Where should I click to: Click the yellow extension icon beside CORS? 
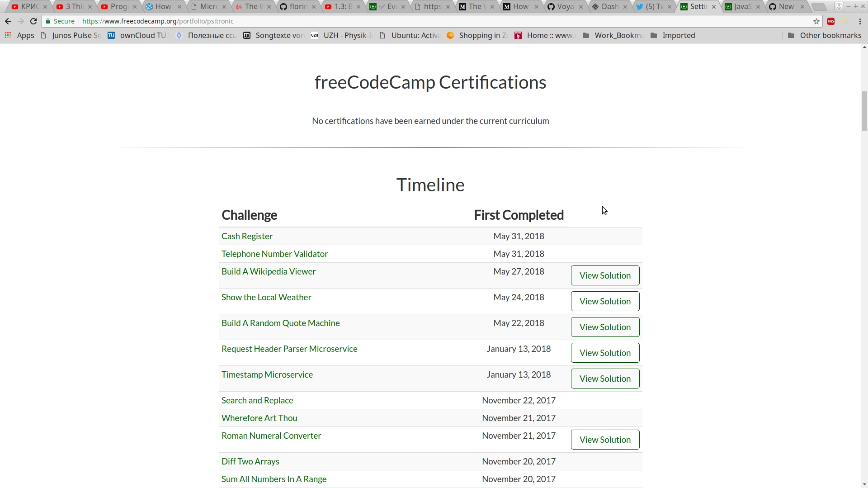click(844, 21)
